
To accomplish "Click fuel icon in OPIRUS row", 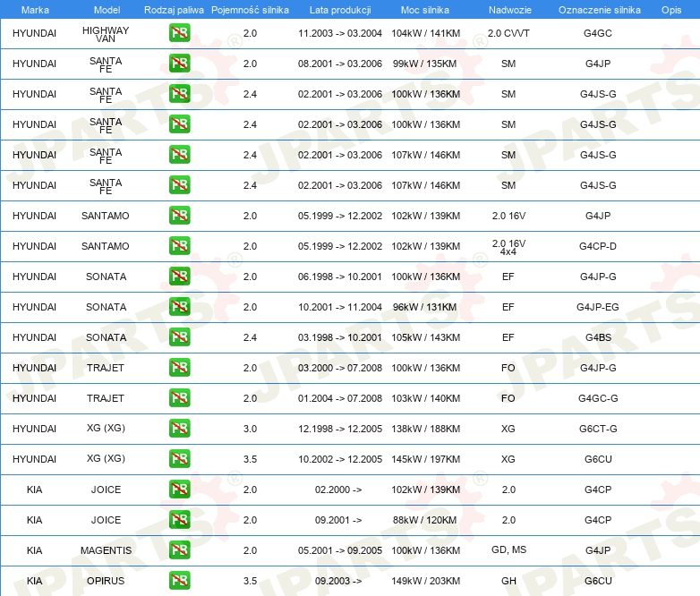I will pos(179,581).
